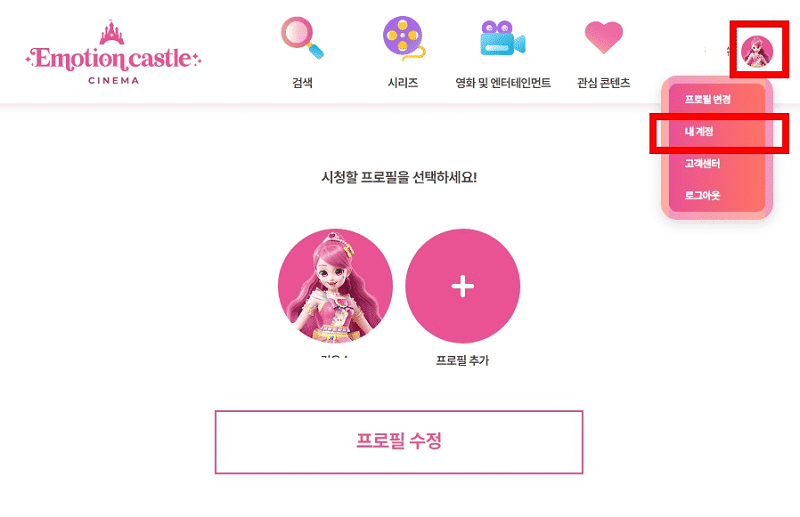Click 로그아웃 in the dropdown menu
The width and height of the screenshot is (800, 517).
pos(702,195)
